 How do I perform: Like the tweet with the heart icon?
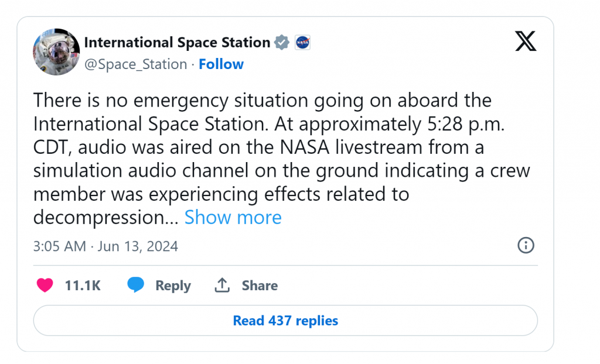(x=45, y=286)
